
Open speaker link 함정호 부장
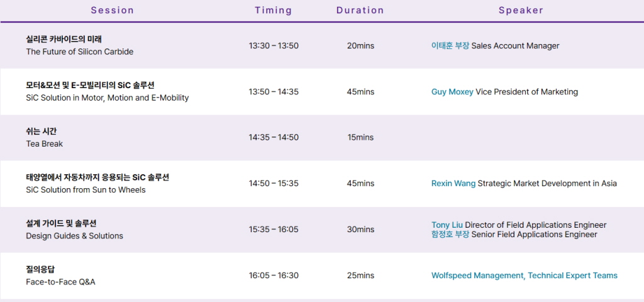[450, 235]
